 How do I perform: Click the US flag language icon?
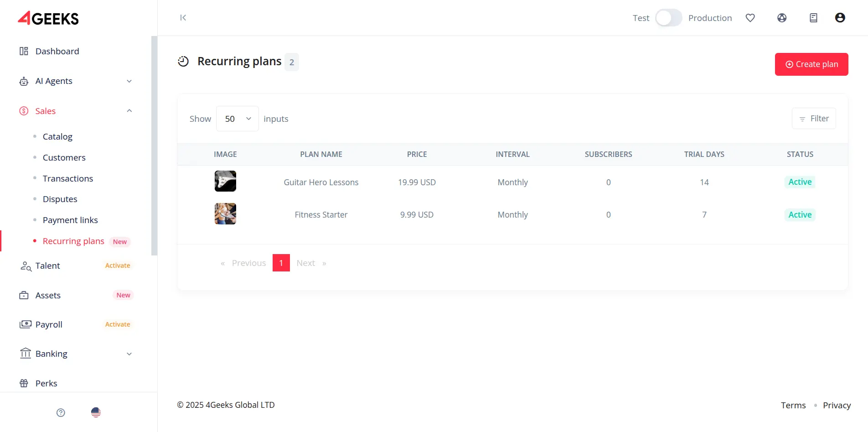(96, 412)
